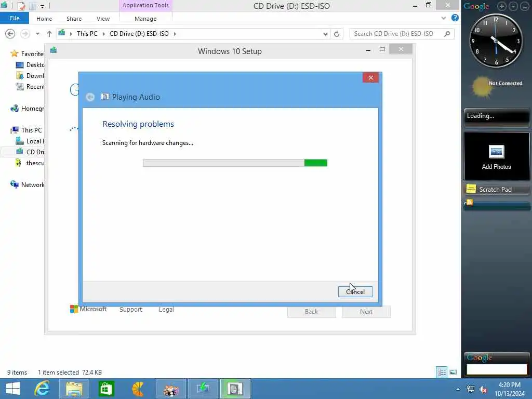The image size is (532, 399).
Task: Select Local Disk in navigation pane
Action: [30, 141]
